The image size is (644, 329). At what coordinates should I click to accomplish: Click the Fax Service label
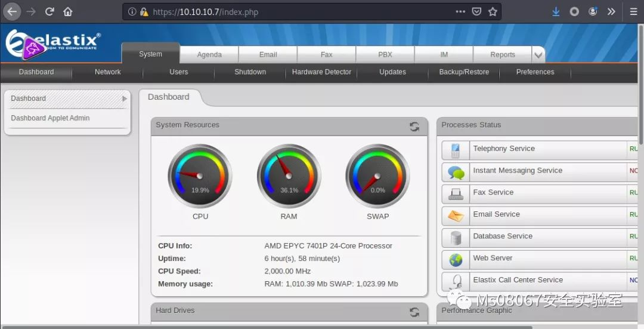(493, 192)
